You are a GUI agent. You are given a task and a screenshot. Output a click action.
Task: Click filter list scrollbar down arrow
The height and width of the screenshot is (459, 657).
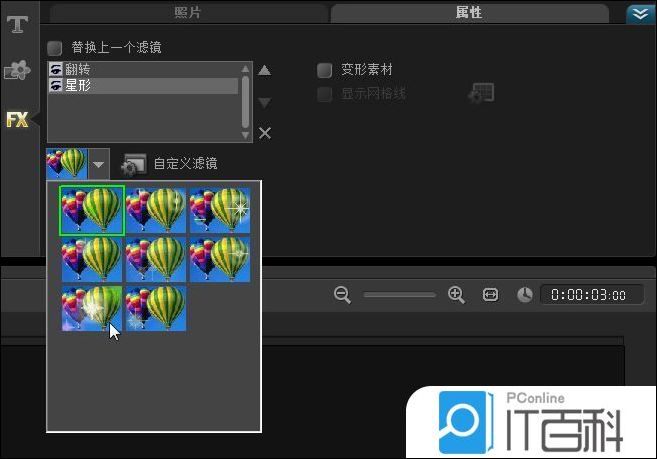[246, 135]
